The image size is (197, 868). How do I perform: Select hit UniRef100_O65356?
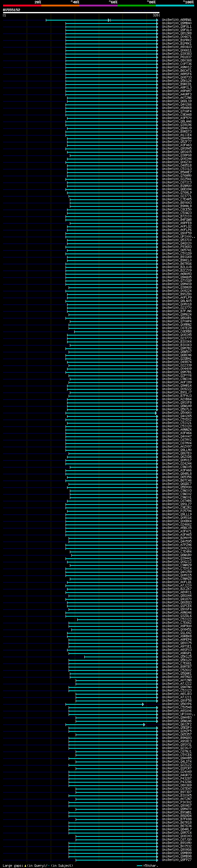177,477
